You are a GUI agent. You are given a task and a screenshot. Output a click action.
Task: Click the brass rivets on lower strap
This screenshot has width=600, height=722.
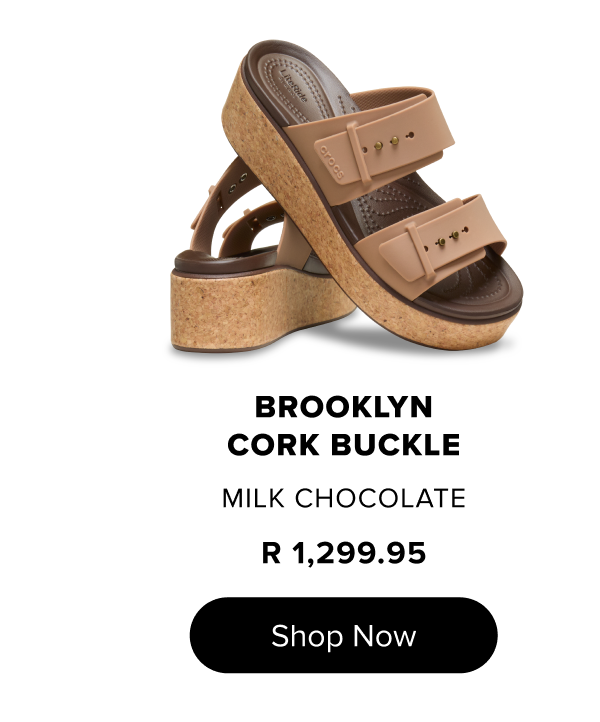[x=448, y=238]
